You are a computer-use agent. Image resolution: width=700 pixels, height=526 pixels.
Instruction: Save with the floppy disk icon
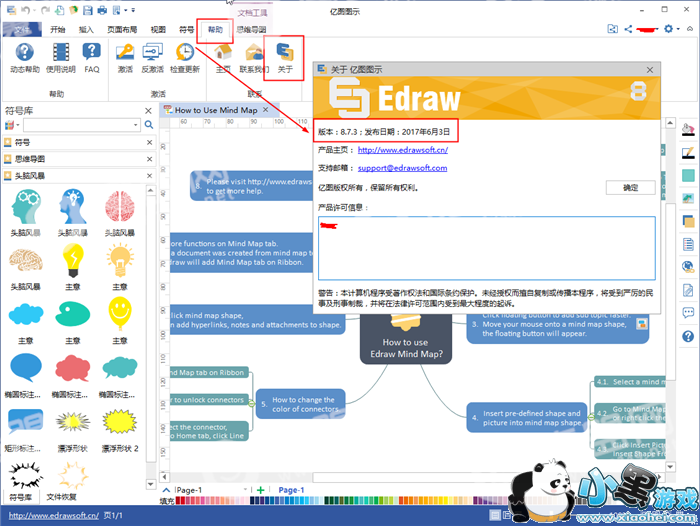(x=88, y=10)
